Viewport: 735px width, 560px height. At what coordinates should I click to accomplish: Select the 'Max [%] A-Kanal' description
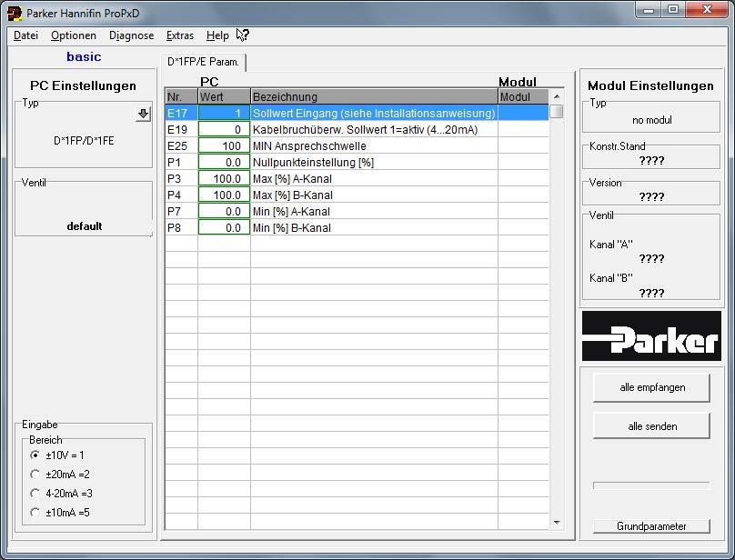374,178
